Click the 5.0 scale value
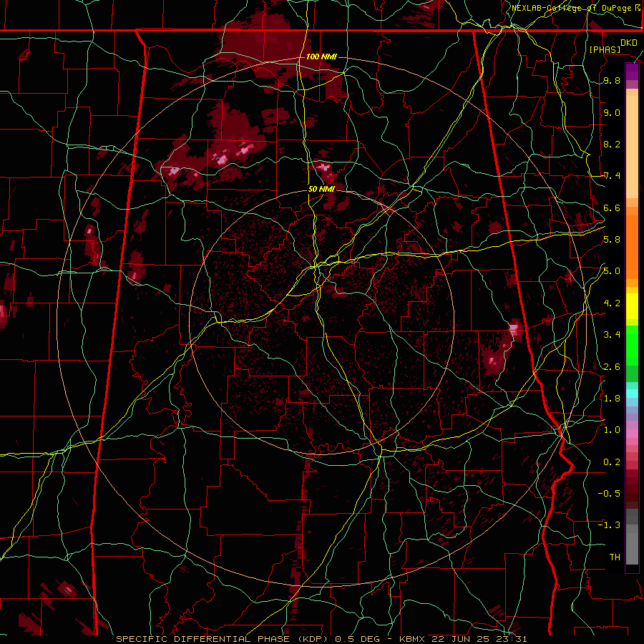Screen dimensions: 644x644 tap(612, 271)
